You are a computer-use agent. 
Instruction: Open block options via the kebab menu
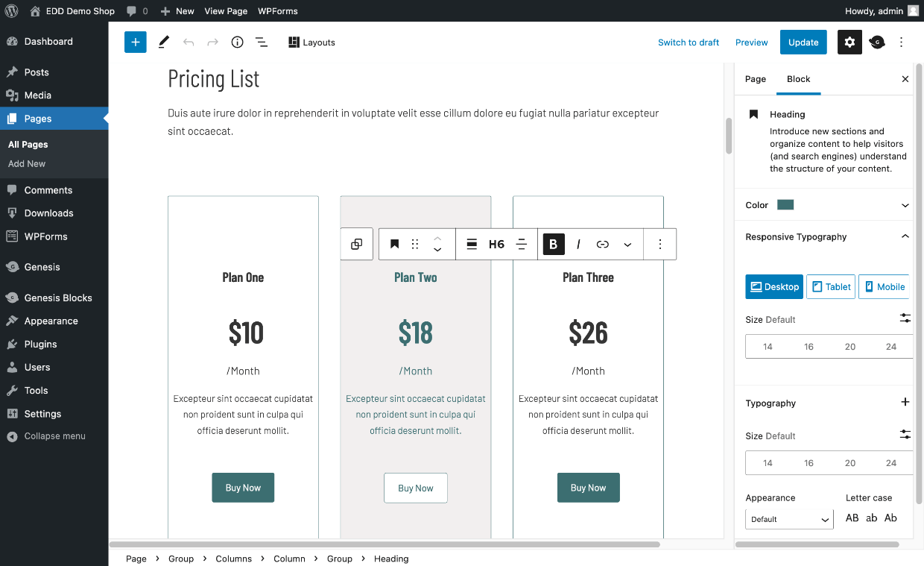pyautogui.click(x=659, y=244)
